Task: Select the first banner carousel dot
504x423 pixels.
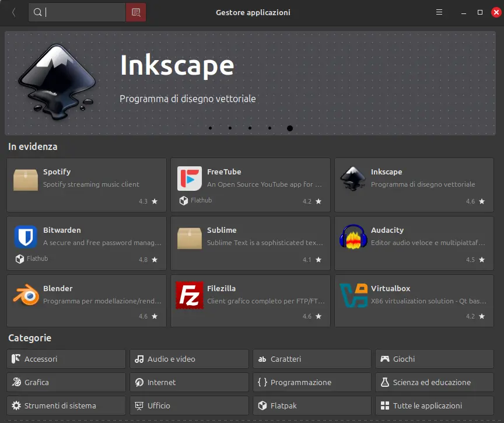Action: pos(210,128)
